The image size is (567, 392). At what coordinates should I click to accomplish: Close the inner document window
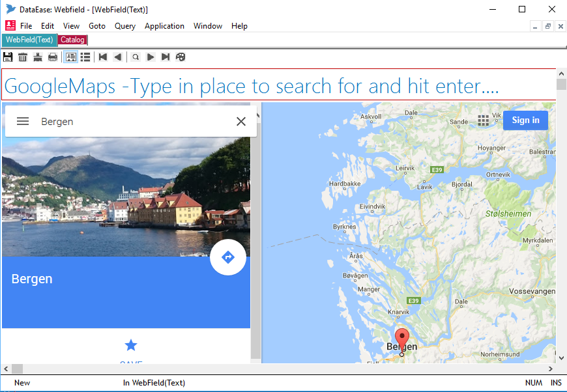(560, 27)
